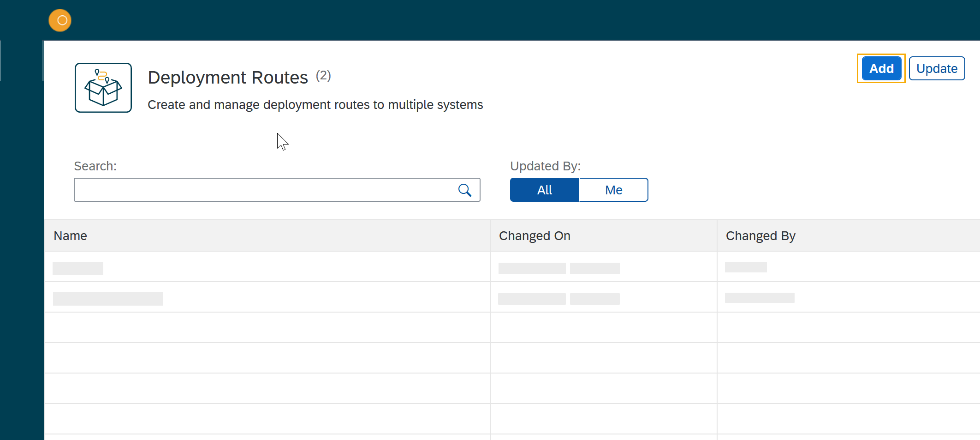The image size is (980, 440).
Task: Click the Changed By column header
Action: (x=849, y=235)
